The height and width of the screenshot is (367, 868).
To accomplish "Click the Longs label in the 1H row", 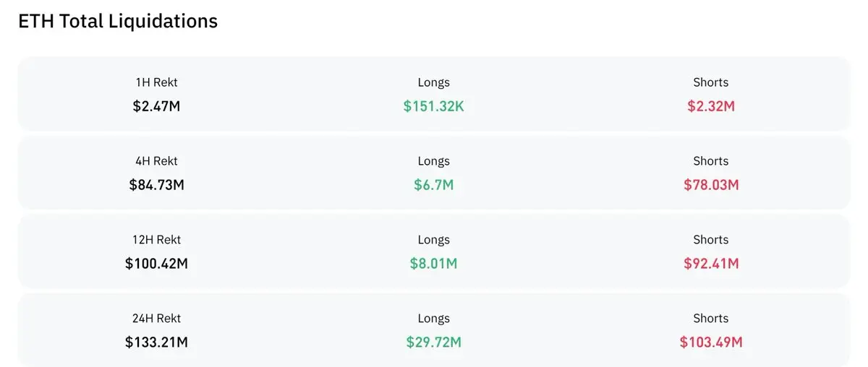I will (434, 82).
